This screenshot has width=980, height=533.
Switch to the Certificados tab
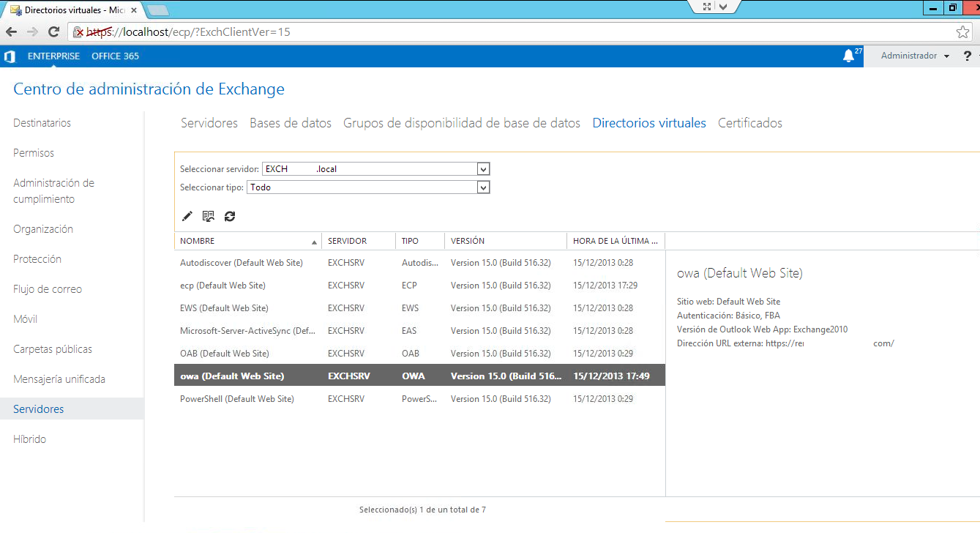[x=750, y=123]
